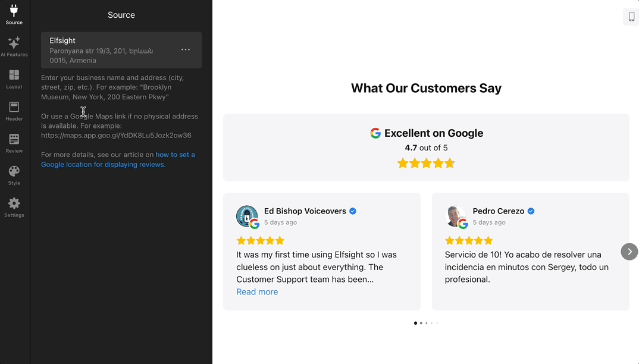
Task: Click Pedro Cerezo reviewer avatar
Action: (456, 216)
